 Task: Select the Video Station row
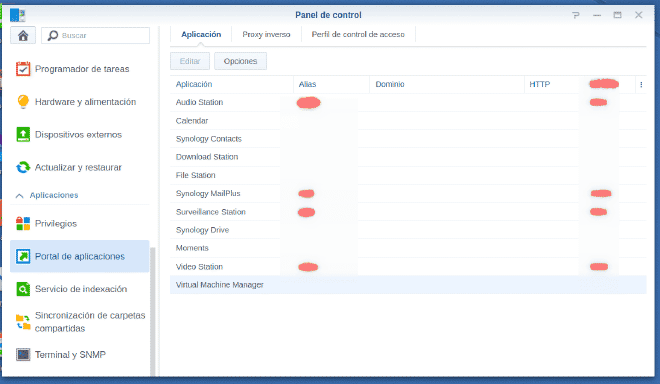click(x=408, y=267)
